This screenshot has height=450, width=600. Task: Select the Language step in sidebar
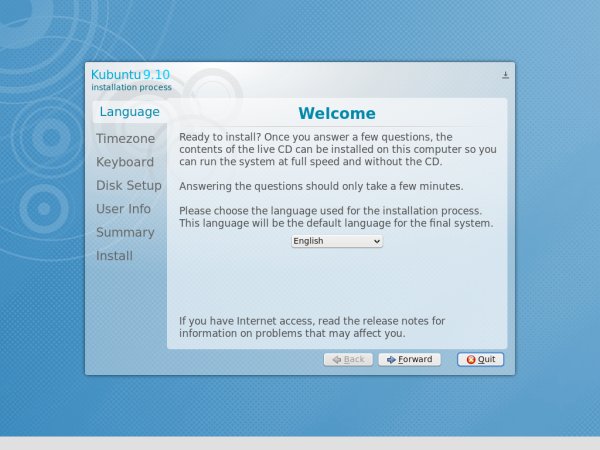pyautogui.click(x=129, y=112)
